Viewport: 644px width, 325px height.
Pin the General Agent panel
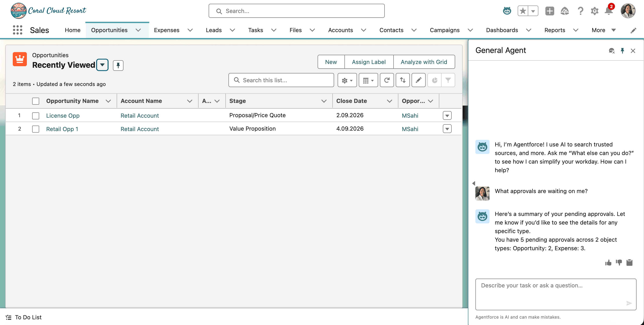[x=622, y=51]
